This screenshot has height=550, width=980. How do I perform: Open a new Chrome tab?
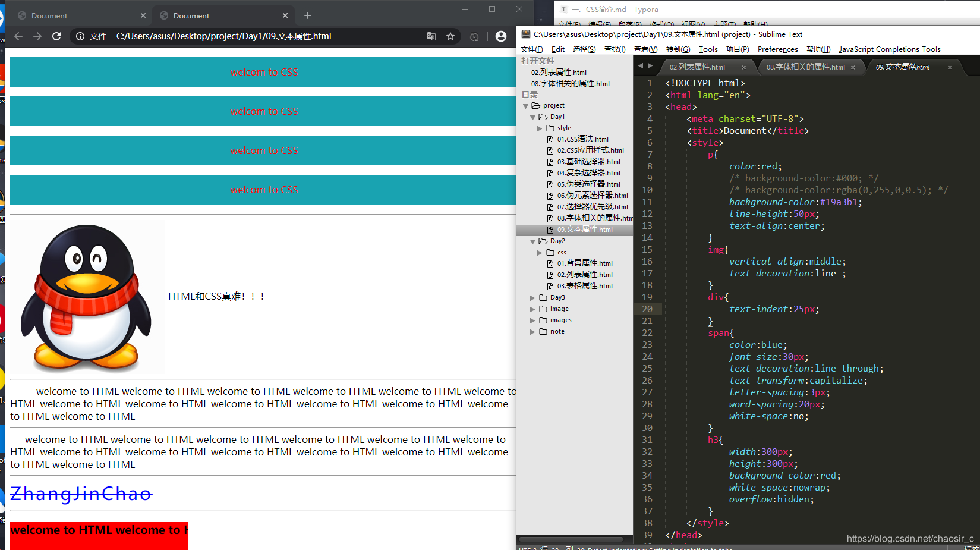pyautogui.click(x=308, y=15)
